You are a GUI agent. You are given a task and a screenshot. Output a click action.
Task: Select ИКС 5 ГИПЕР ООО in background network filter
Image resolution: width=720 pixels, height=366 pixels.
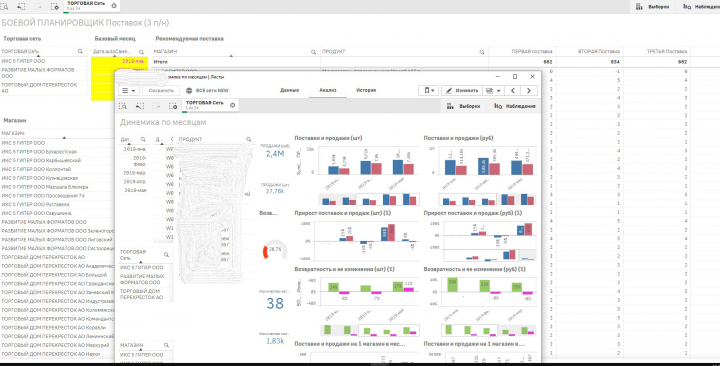tap(43, 61)
